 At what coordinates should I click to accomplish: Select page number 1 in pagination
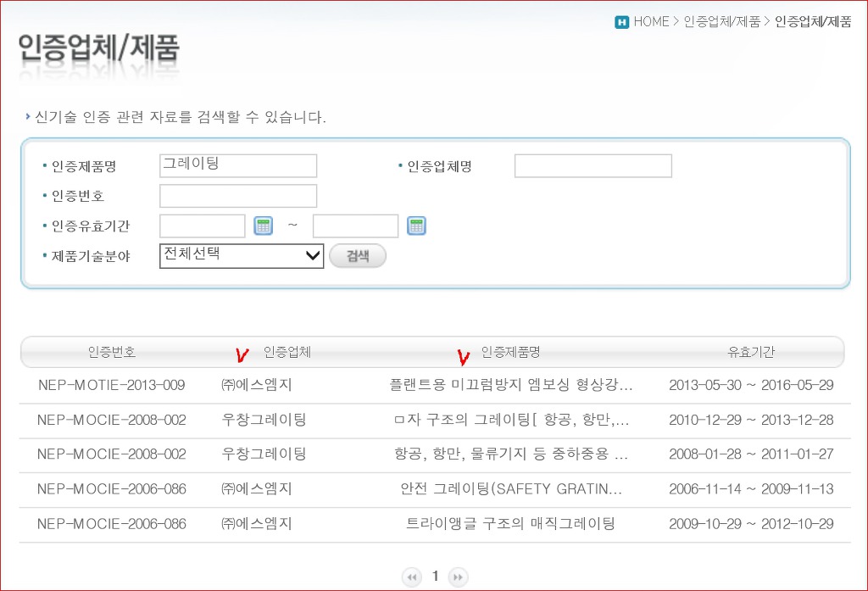coord(435,577)
